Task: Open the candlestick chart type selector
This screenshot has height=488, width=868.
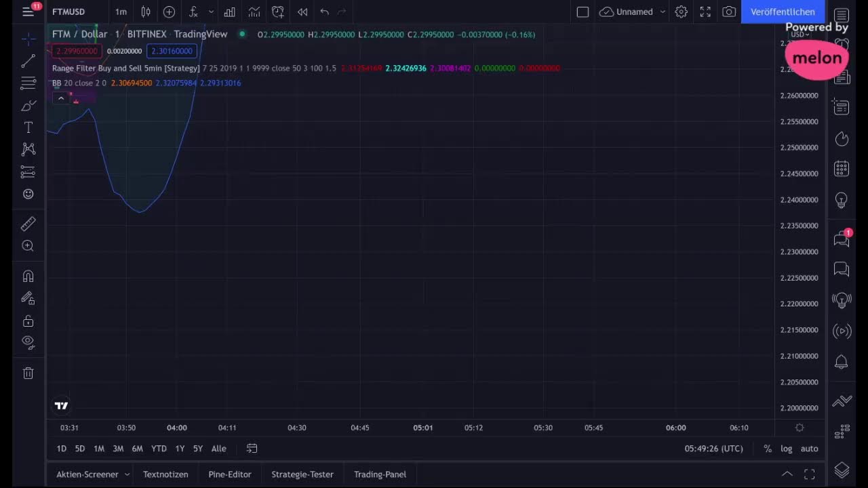Action: click(146, 12)
